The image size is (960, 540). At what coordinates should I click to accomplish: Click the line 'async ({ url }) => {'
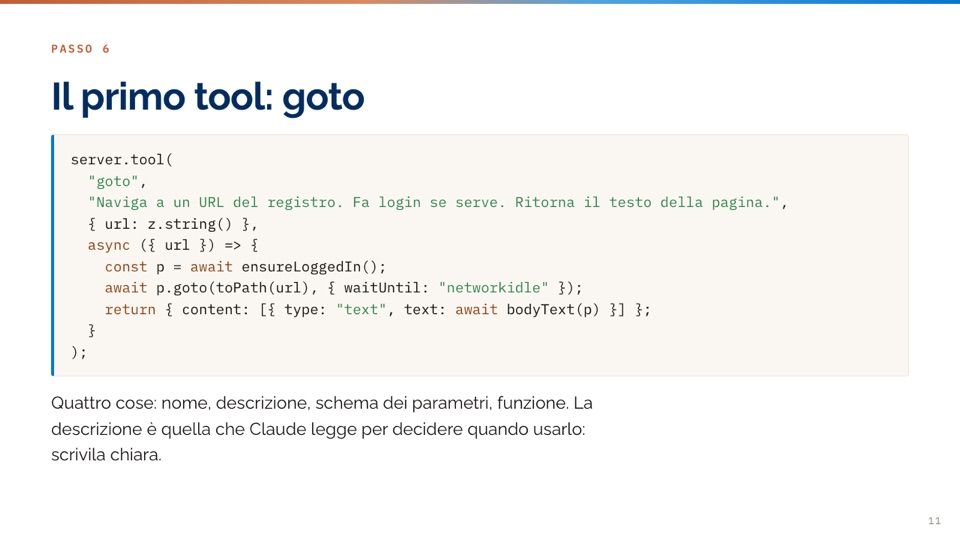[173, 246]
